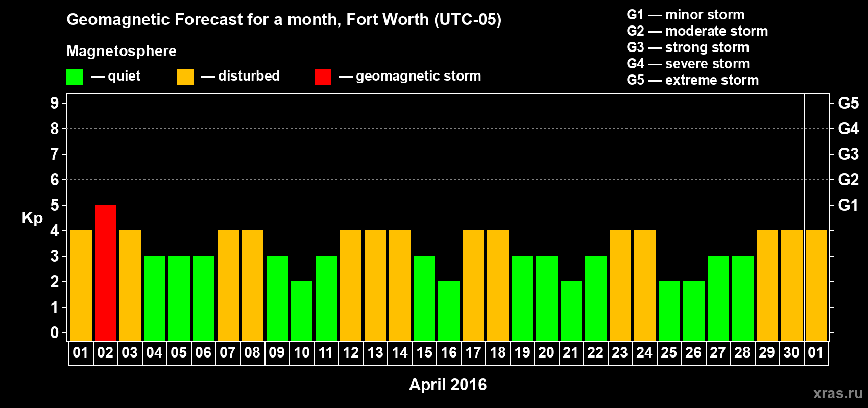Image resolution: width=868 pixels, height=408 pixels.
Task: Select the green bar for April 05
Action: tap(179, 298)
